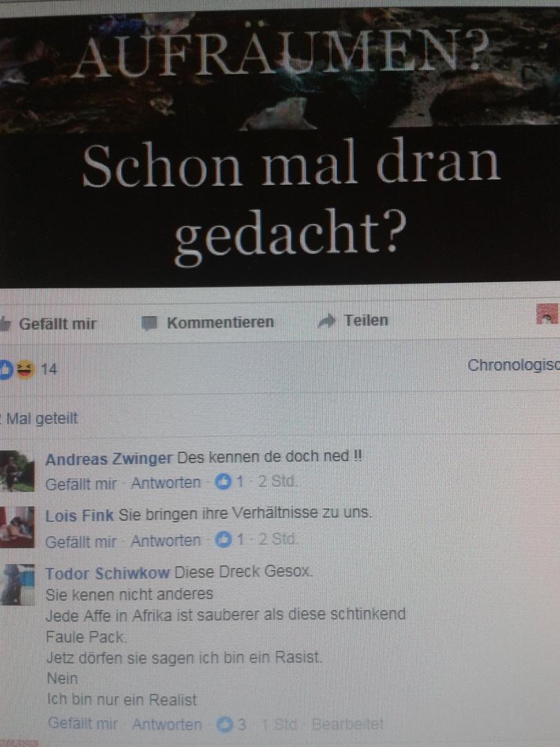Open the small profile picture selector at right
This screenshot has height=747, width=560.
click(547, 314)
